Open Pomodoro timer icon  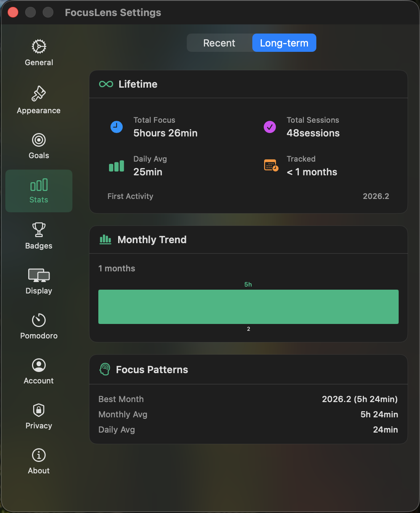(x=39, y=320)
